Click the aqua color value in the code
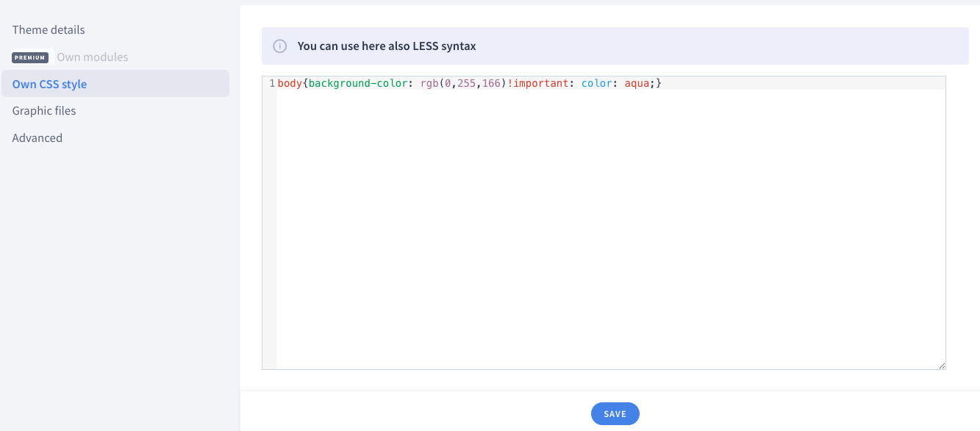The width and height of the screenshot is (980, 431). [638, 83]
